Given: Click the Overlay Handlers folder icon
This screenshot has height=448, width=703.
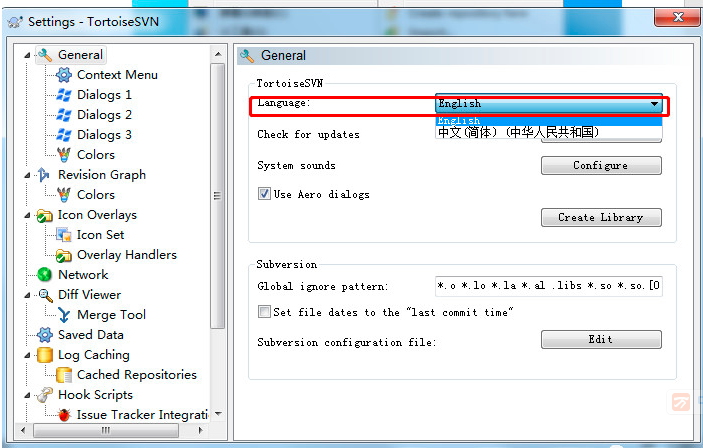Looking at the screenshot, I should (x=64, y=255).
